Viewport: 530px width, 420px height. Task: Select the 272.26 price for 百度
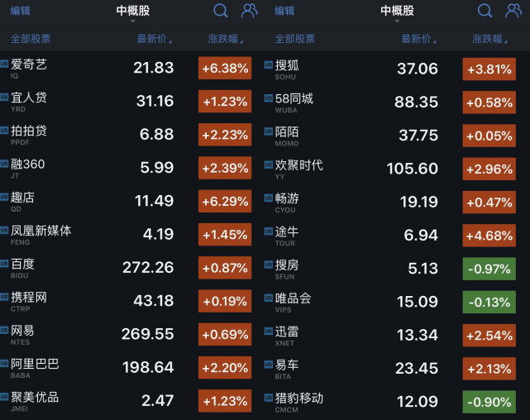[148, 268]
